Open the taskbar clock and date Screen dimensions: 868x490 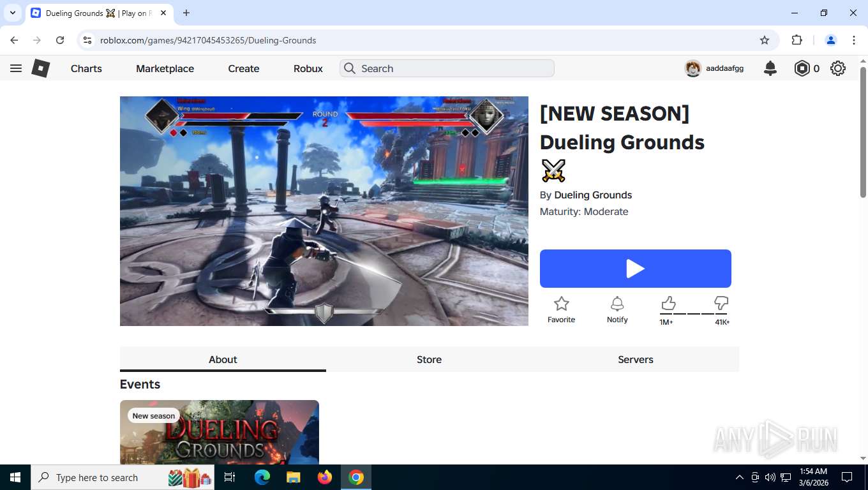click(813, 477)
